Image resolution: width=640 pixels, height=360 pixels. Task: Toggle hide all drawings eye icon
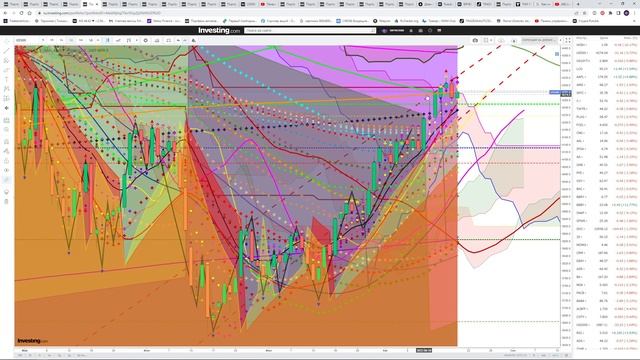pos(6,170)
